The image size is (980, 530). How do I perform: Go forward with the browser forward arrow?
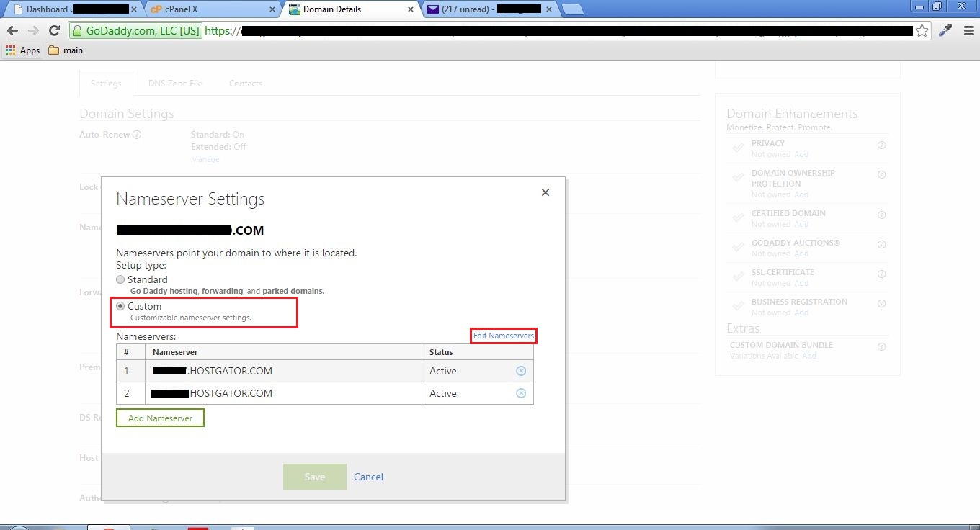click(33, 31)
